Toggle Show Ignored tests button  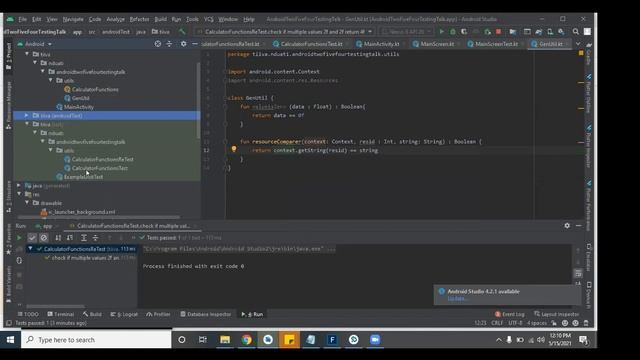44,238
